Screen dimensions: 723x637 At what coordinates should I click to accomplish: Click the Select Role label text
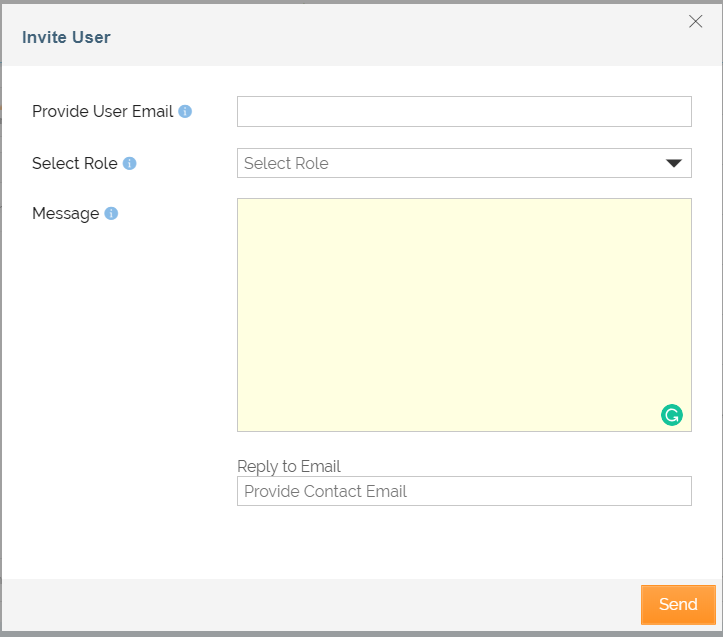(x=75, y=163)
